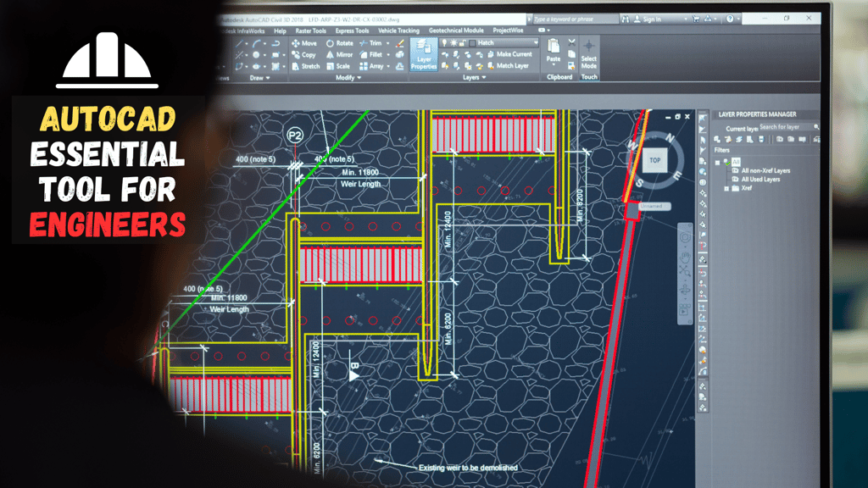Click the Cut scissors icon
Screen dimensions: 868x488
pos(572,42)
